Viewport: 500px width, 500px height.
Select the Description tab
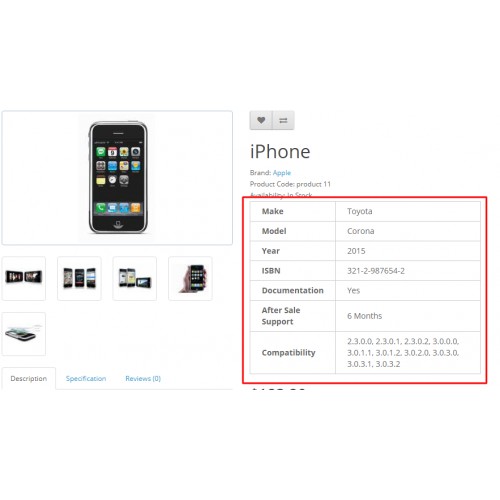tap(29, 379)
